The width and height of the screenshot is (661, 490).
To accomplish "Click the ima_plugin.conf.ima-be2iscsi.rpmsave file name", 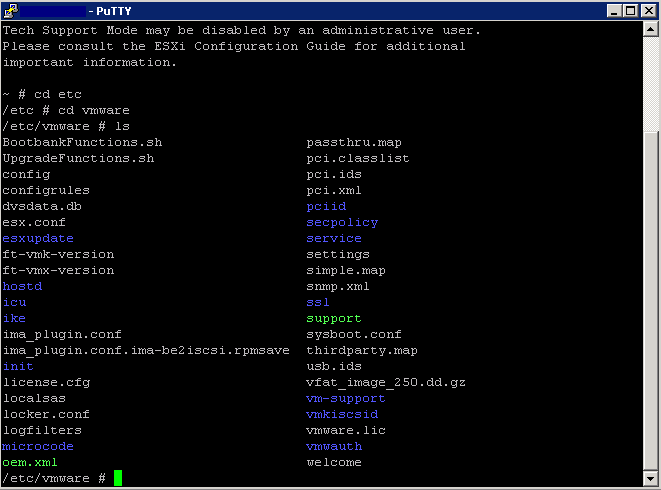I will point(146,351).
